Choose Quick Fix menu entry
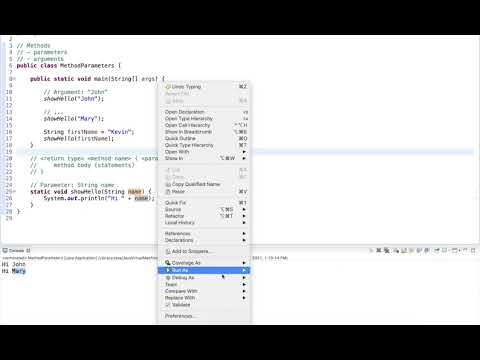This screenshot has height=360, width=480. (204, 203)
